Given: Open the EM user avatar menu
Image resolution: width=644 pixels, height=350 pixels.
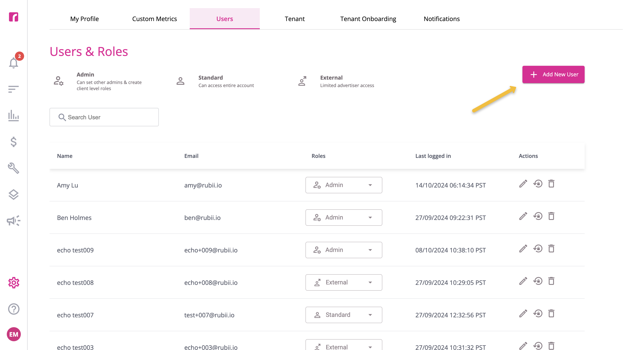Looking at the screenshot, I should tap(14, 334).
